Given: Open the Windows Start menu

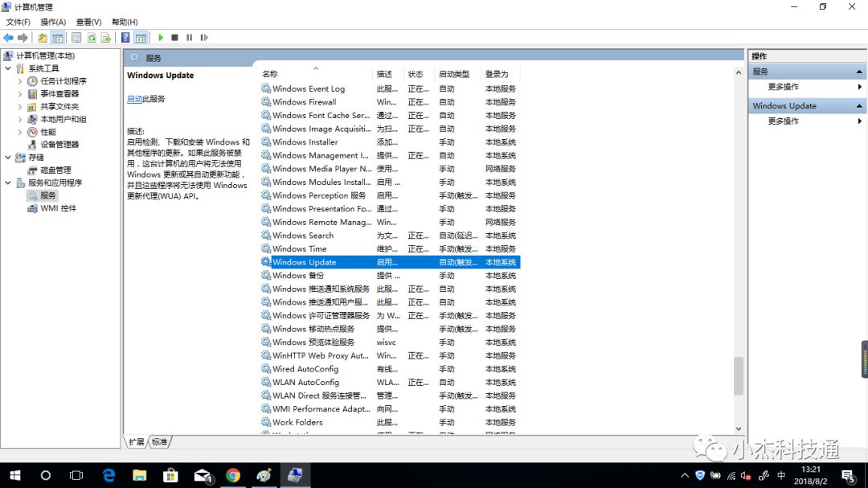Looking at the screenshot, I should (x=15, y=475).
